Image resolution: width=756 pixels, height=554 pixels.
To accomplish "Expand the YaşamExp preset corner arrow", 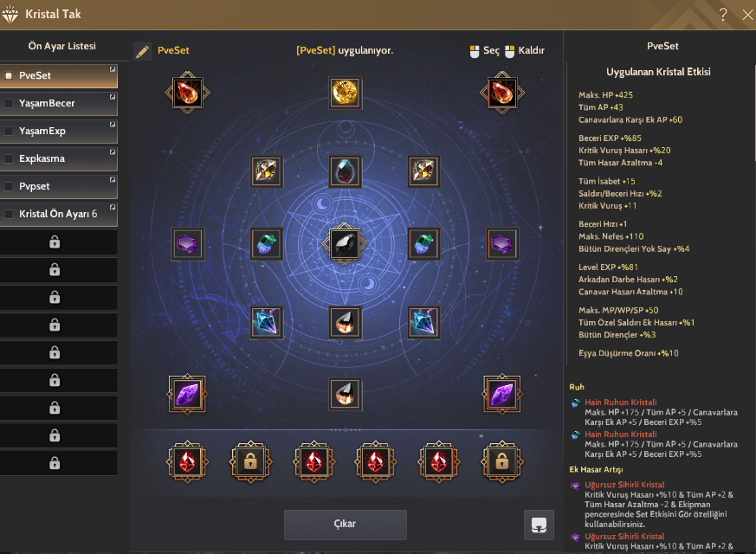I will [113, 125].
